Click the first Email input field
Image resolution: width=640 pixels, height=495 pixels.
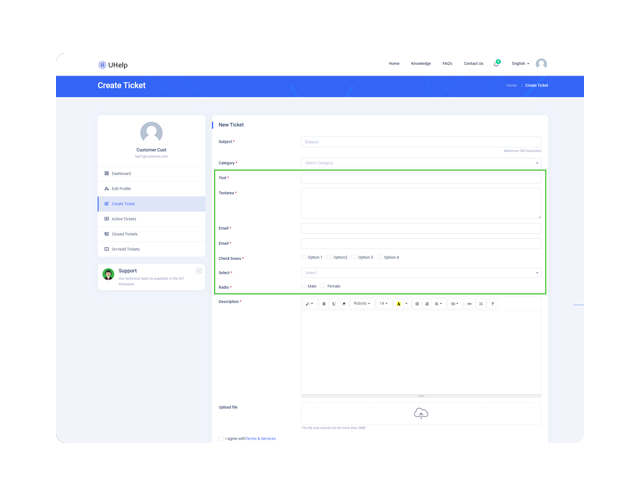(x=421, y=228)
